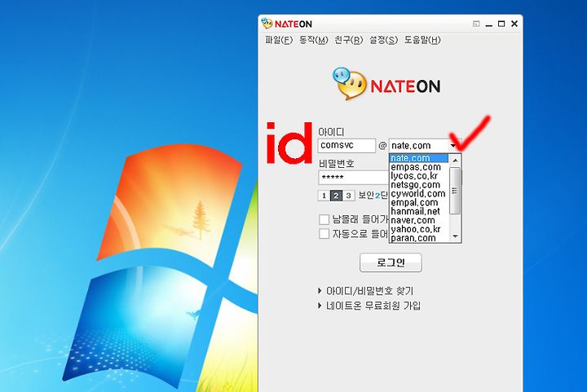Open the 설정(S) menu
This screenshot has height=392, width=587.
[383, 40]
